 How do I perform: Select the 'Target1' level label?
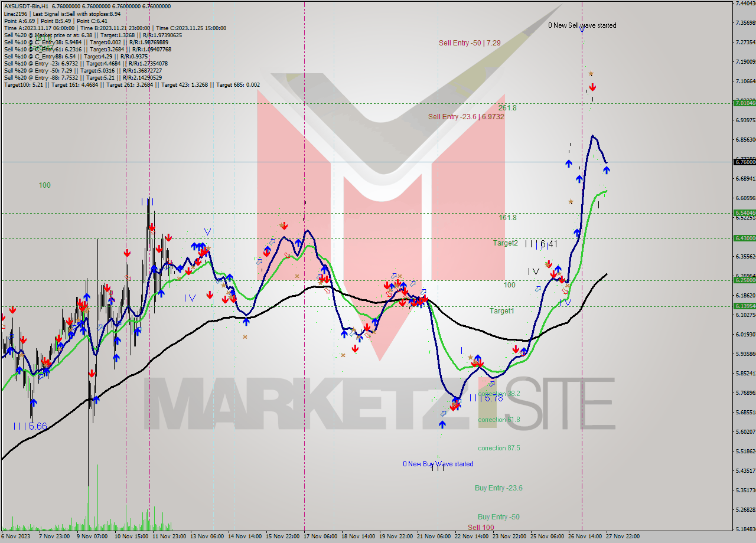[501, 311]
